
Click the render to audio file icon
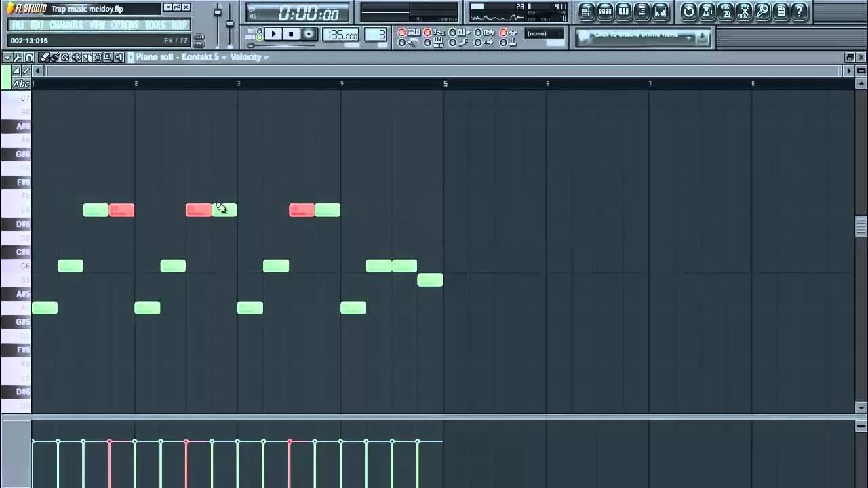[726, 11]
